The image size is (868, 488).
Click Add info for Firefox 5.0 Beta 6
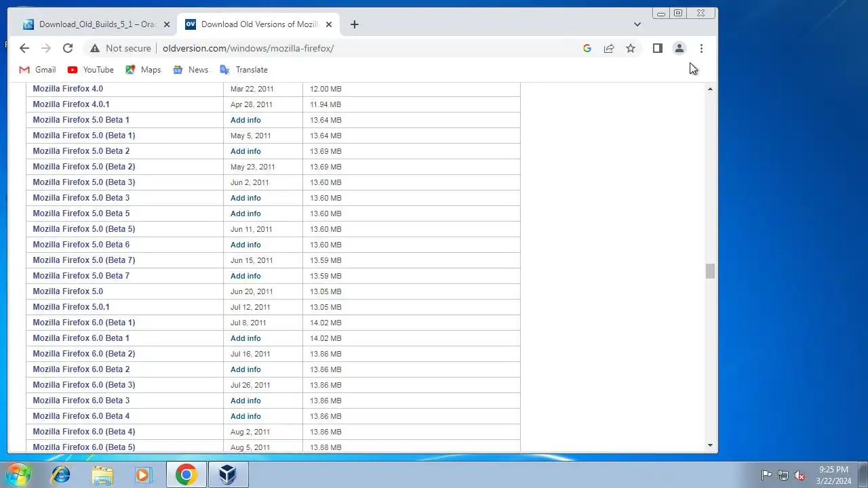pyautogui.click(x=245, y=245)
